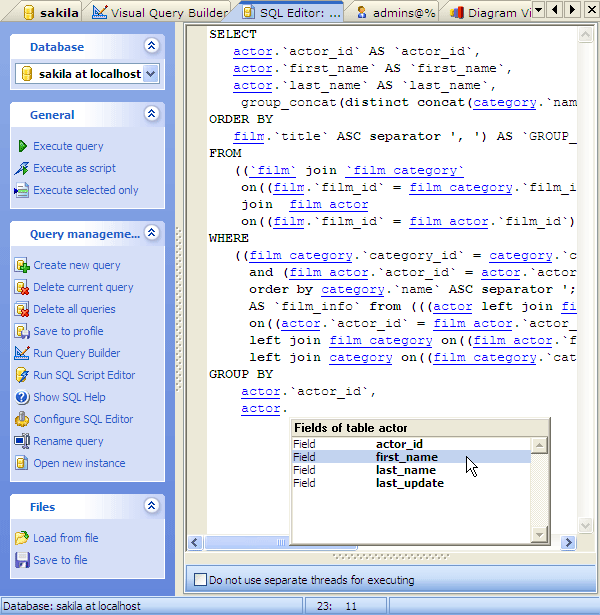Viewport: 600px width, 615px height.
Task: Click the Create new query icon
Action: 22,265
